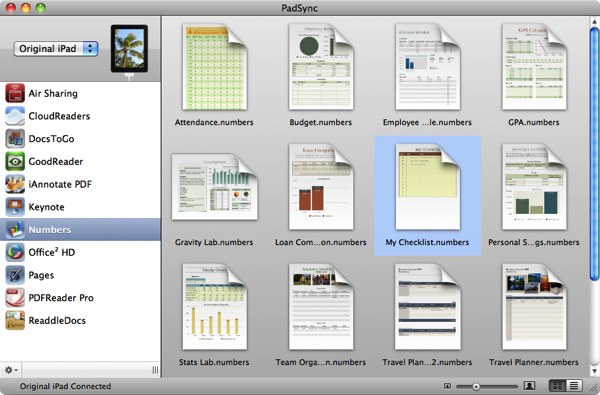Viewport: 600px width, 395px height.
Task: Select the CloudReaders app icon
Action: pyautogui.click(x=15, y=116)
